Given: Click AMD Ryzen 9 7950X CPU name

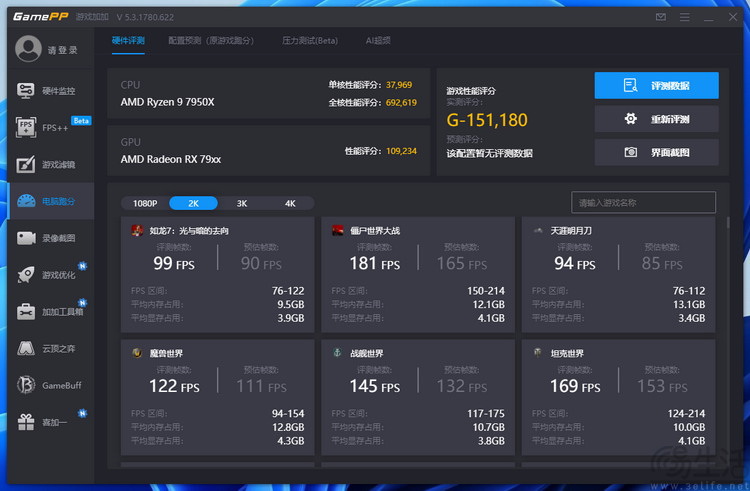Looking at the screenshot, I should pos(167,102).
